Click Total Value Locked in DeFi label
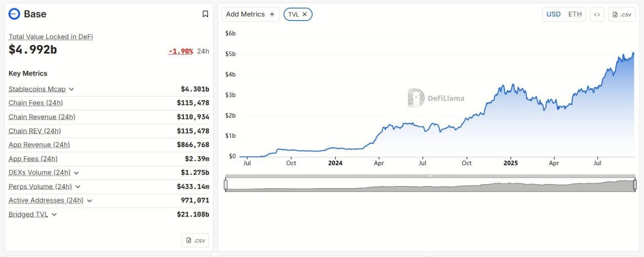This screenshot has height=257, width=644. (x=50, y=37)
